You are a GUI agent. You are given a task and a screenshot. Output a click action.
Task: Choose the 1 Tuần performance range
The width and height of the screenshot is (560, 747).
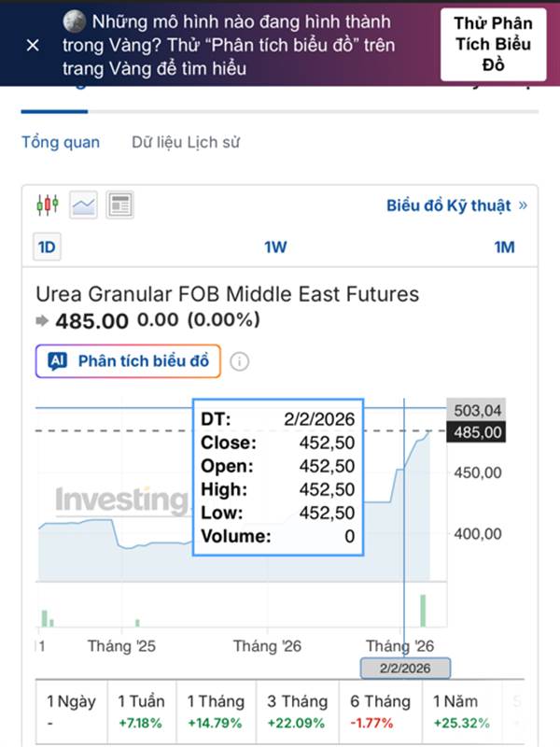(x=141, y=710)
